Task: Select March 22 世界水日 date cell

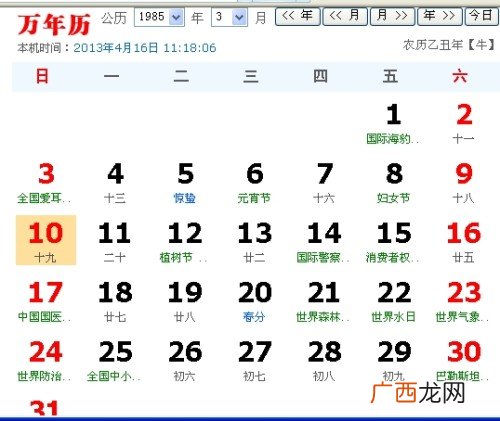Action: click(394, 300)
